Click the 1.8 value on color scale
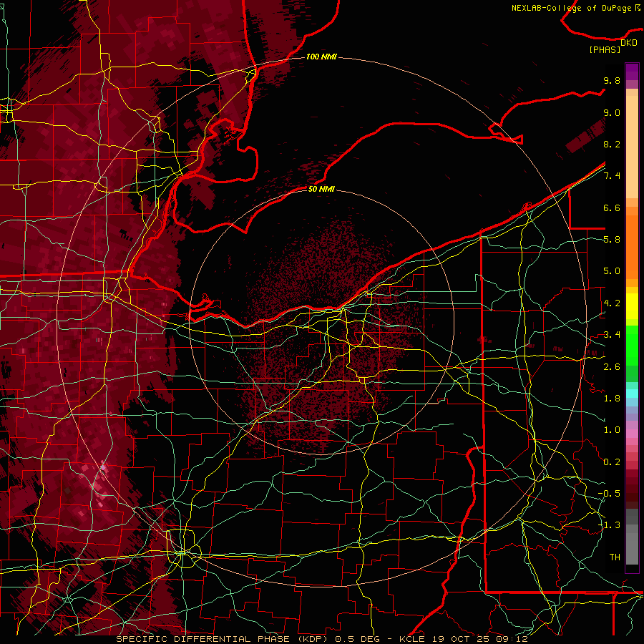The height and width of the screenshot is (644, 644). (612, 399)
